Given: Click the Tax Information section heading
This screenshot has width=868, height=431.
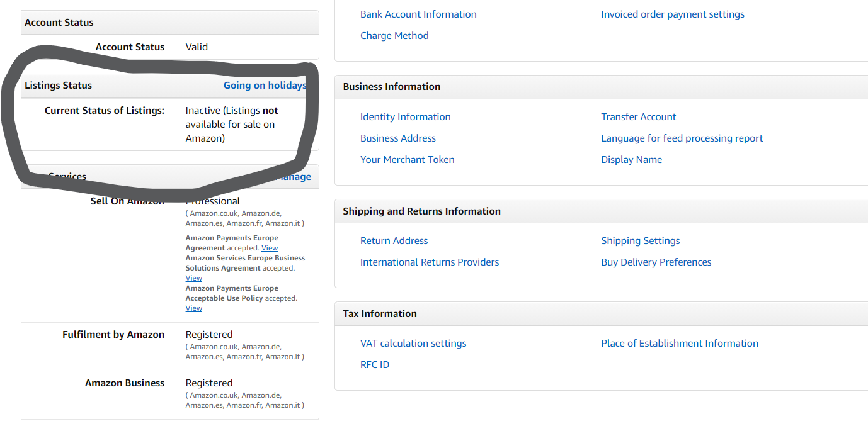Looking at the screenshot, I should click(x=380, y=313).
